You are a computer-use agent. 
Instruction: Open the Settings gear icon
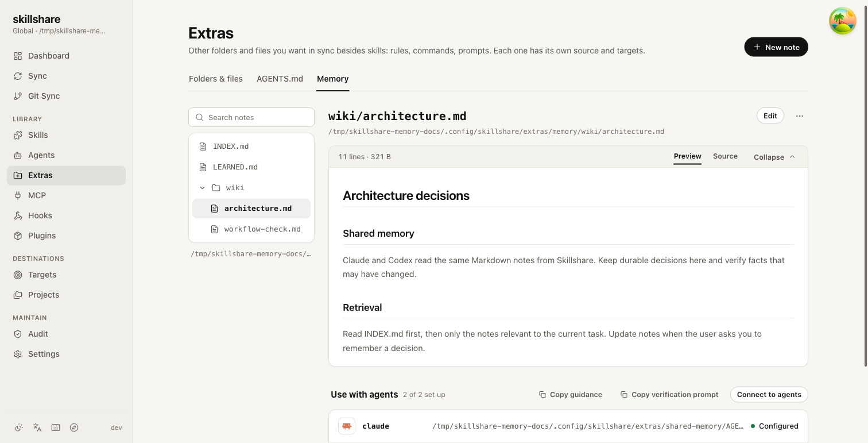coord(18,354)
